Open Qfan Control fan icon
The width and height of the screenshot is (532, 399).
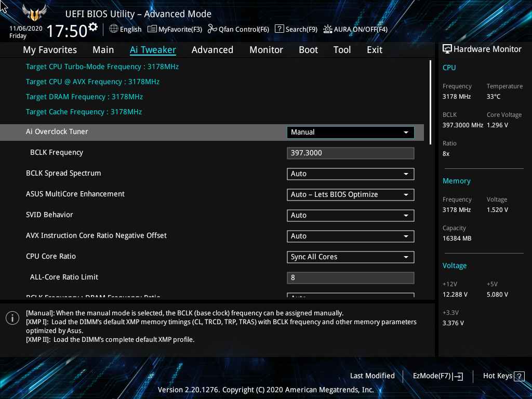212,29
